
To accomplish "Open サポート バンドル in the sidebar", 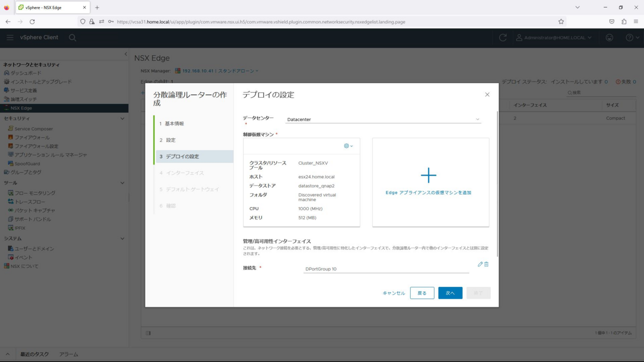I will tap(32, 219).
